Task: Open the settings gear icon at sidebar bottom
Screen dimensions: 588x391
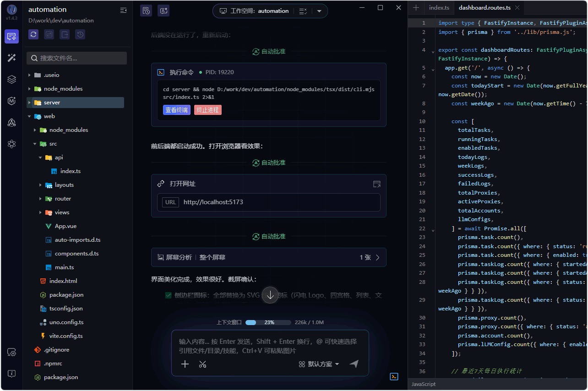Action: [12, 352]
